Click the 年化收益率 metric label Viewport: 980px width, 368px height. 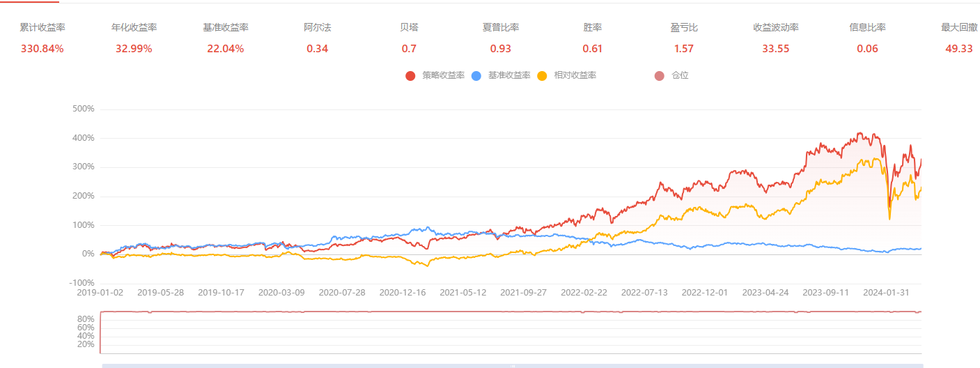click(x=134, y=28)
